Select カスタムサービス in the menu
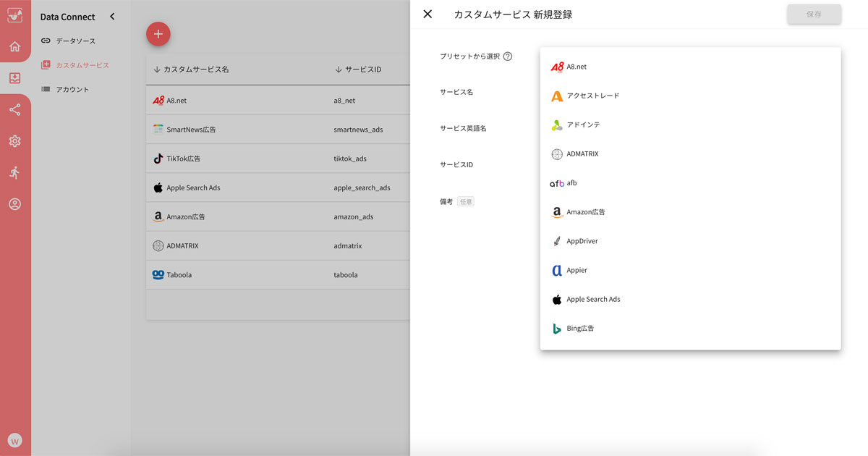Image resolution: width=868 pixels, height=456 pixels. (x=75, y=65)
